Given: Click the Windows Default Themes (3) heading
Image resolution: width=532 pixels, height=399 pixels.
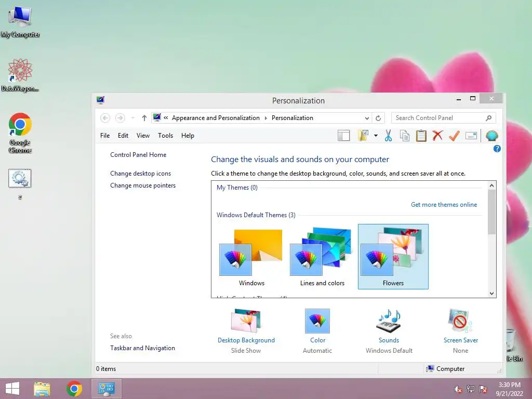Looking at the screenshot, I should pos(256,215).
